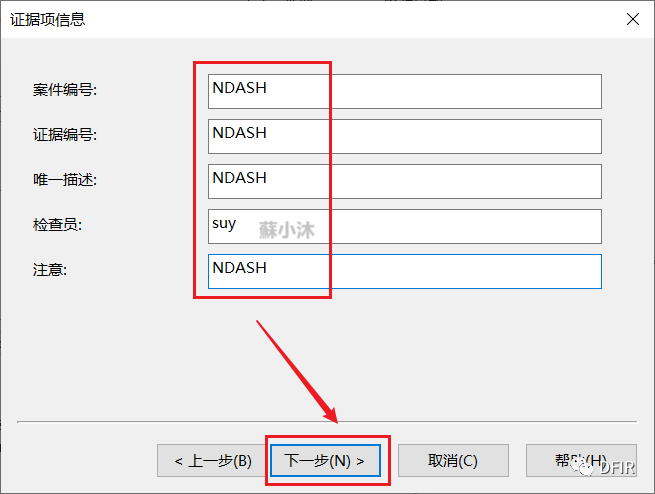The height and width of the screenshot is (494, 655).
Task: Click the 案件编号 label
Action: coord(58,91)
